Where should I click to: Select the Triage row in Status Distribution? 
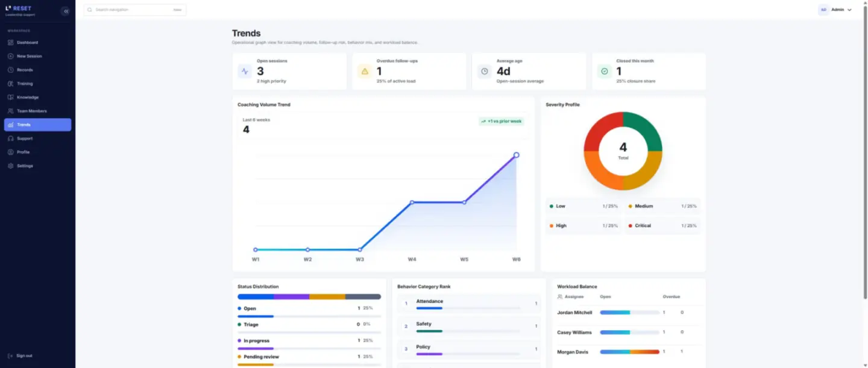309,326
